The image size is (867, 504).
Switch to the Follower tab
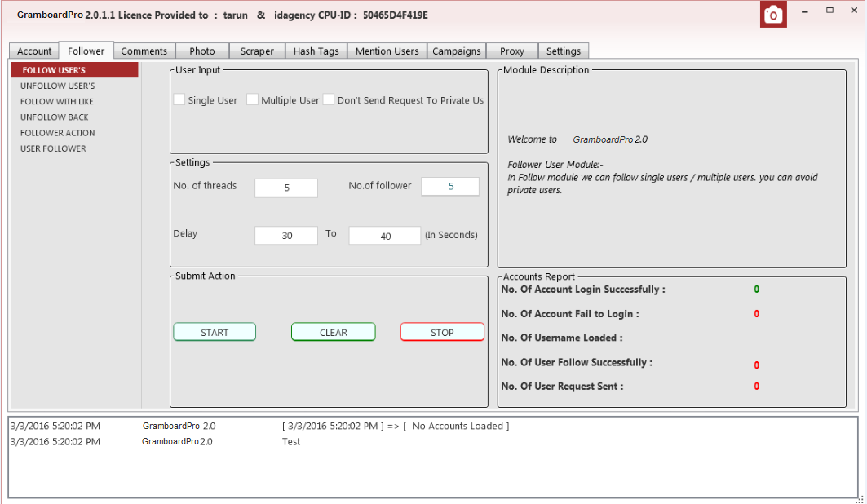pos(86,51)
